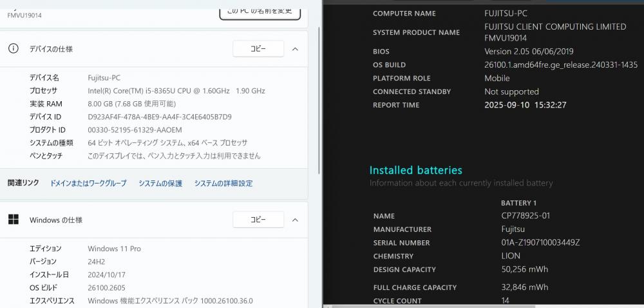Click the BATTERY 1 column header
The height and width of the screenshot is (308, 644).
point(518,203)
